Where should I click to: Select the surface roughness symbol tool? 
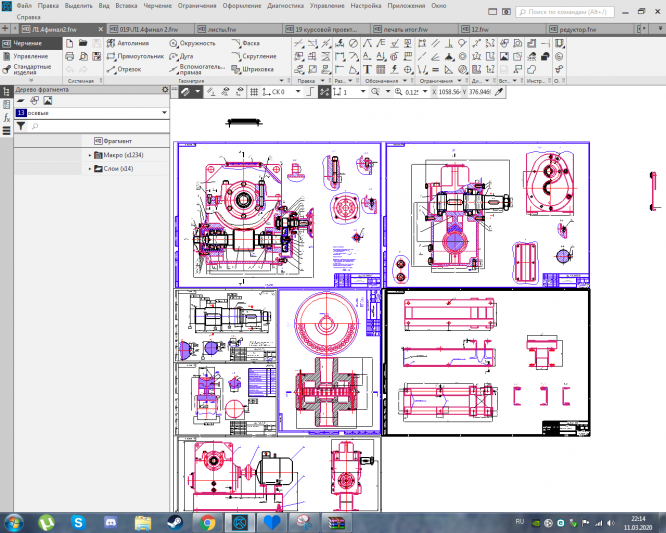coord(395,43)
